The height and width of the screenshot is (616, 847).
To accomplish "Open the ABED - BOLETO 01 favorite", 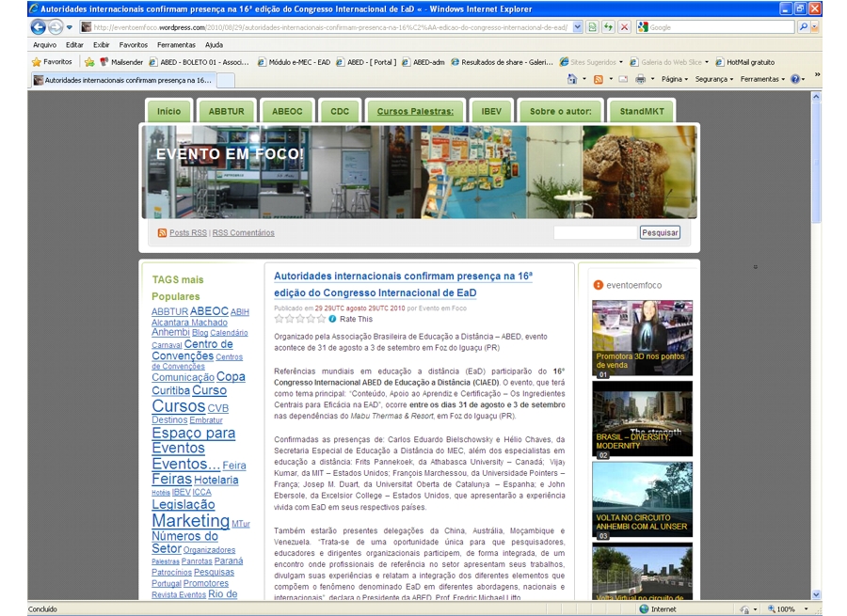I will [x=199, y=62].
